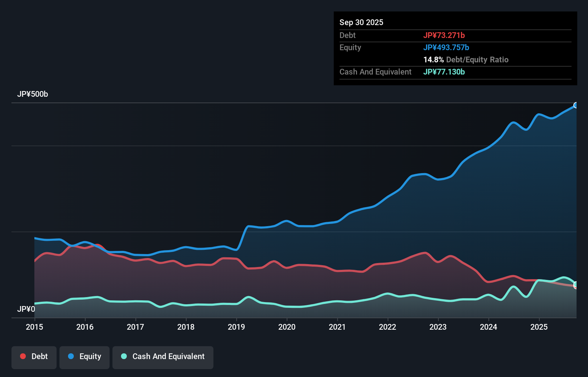Toggle visibility of the Debt series

pyautogui.click(x=34, y=357)
